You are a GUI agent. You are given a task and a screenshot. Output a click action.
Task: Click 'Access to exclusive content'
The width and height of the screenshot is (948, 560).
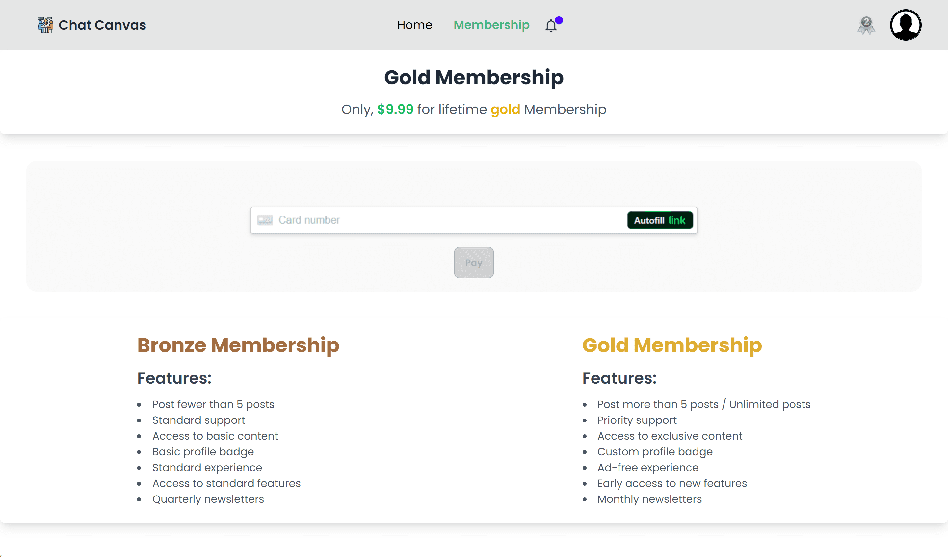(670, 436)
